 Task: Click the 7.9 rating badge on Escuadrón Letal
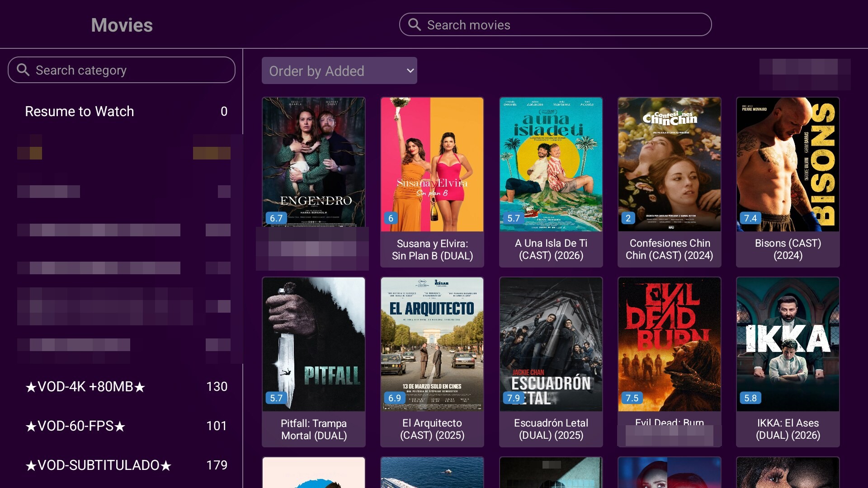[514, 398]
